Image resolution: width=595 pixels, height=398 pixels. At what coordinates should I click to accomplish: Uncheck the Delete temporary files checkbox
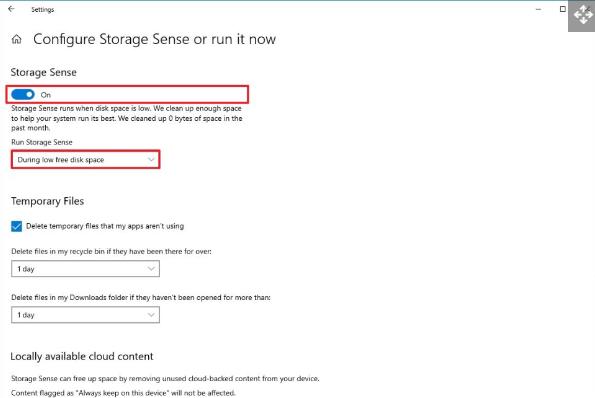[17, 227]
